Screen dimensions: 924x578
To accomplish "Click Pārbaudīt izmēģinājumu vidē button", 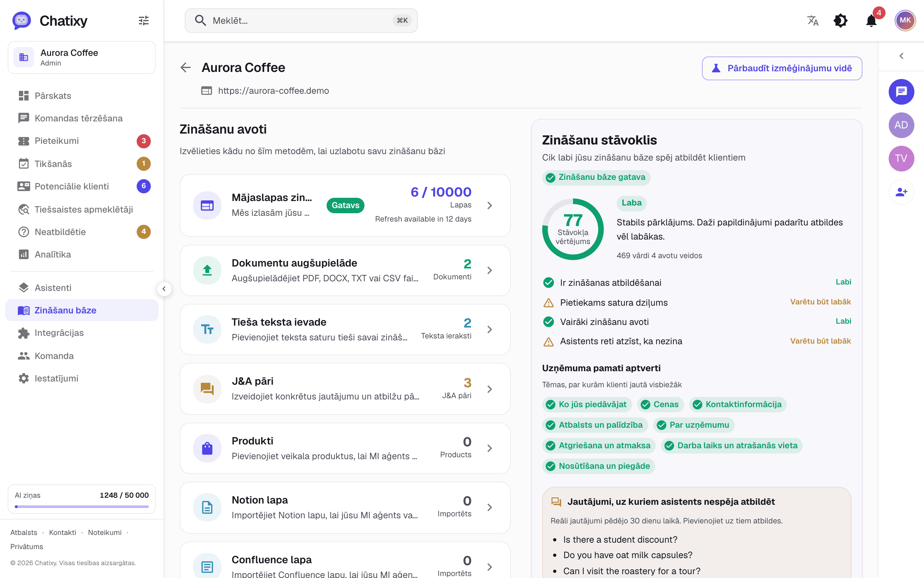I will pyautogui.click(x=782, y=68).
